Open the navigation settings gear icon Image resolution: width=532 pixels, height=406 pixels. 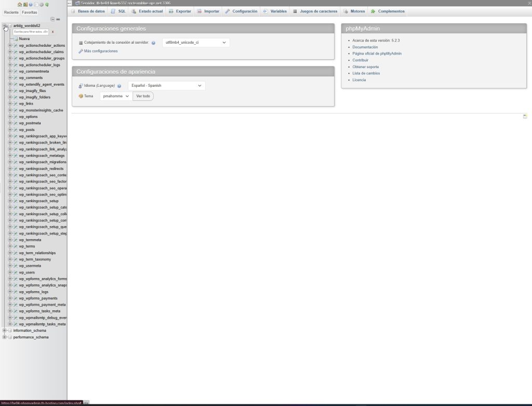pyautogui.click(x=42, y=4)
